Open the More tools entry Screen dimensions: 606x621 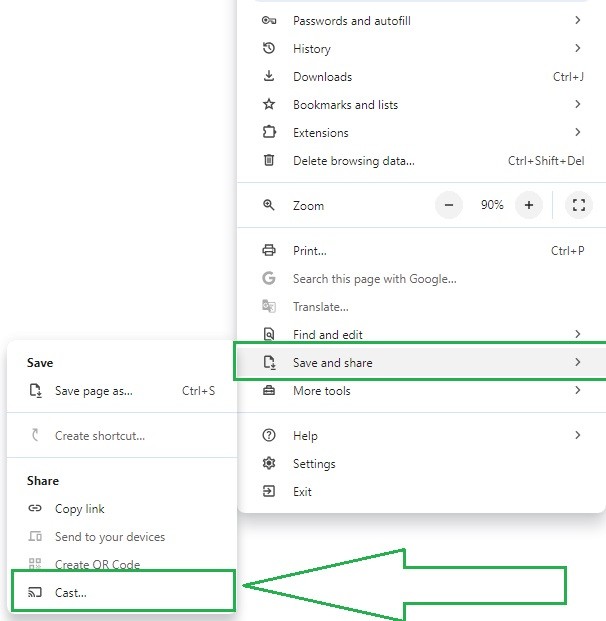click(x=421, y=391)
